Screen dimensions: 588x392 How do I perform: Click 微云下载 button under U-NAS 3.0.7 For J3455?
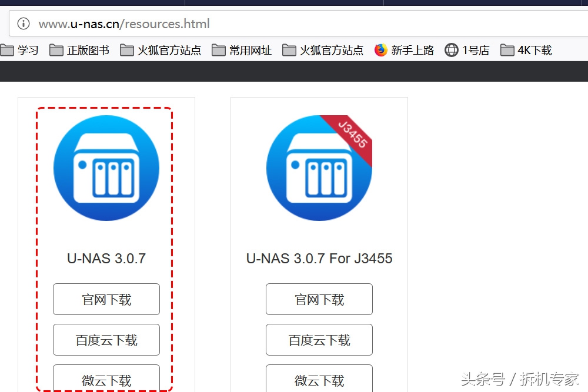[x=319, y=378]
